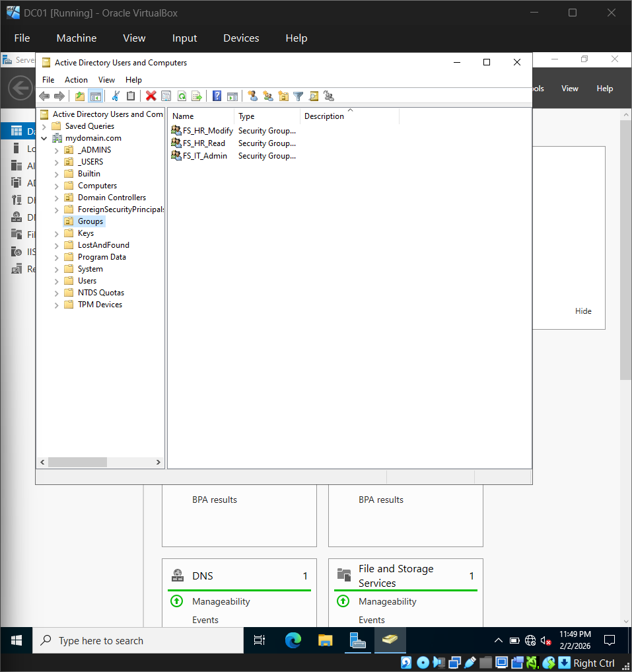632x672 pixels.
Task: Click the Filter funnel icon
Action: (x=298, y=96)
